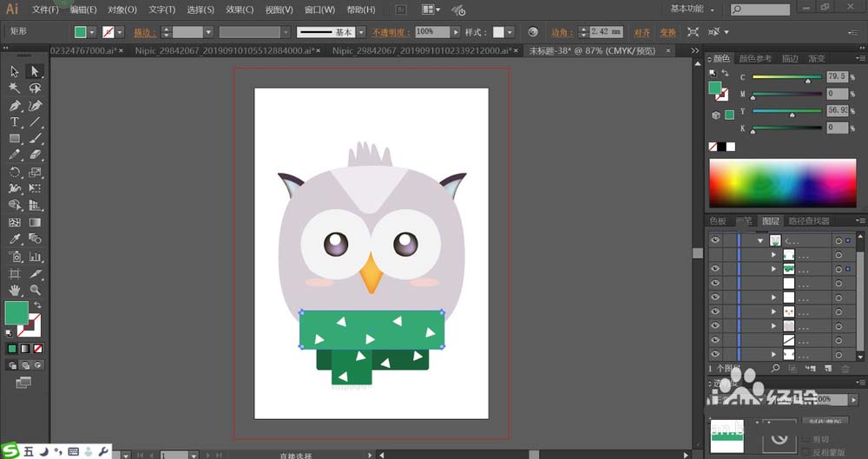Switch to the 色板 (Swatches) tab
868x459 pixels.
[718, 221]
